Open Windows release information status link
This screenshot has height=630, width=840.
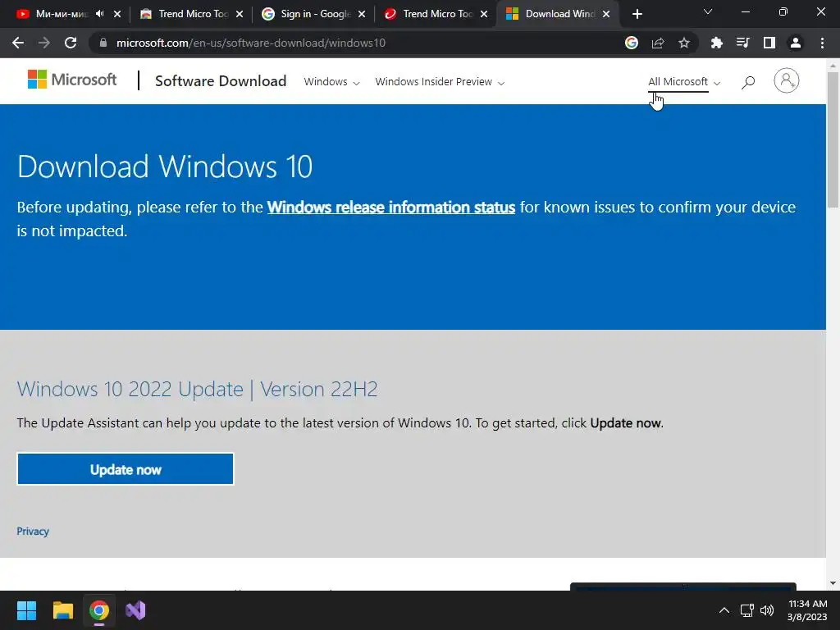pos(391,208)
